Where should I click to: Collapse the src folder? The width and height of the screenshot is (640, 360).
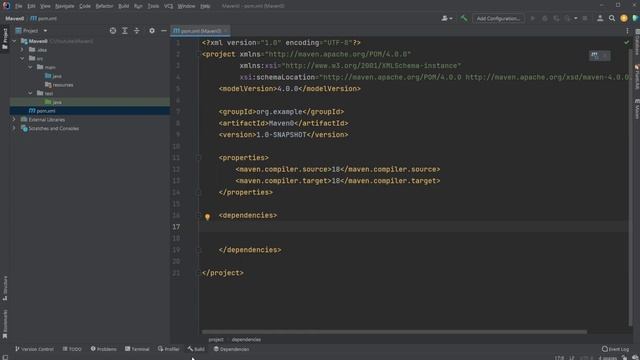[x=22, y=58]
